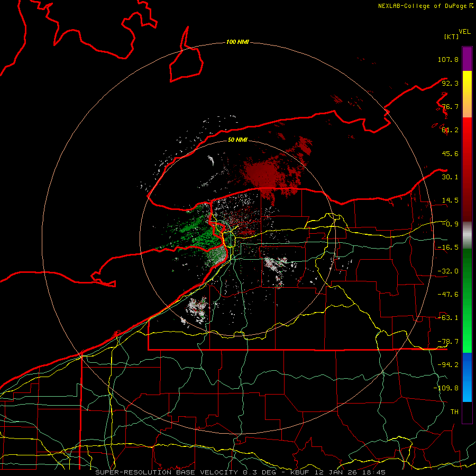Click the NEXLAB-College of DuPage credit text

point(425,6)
